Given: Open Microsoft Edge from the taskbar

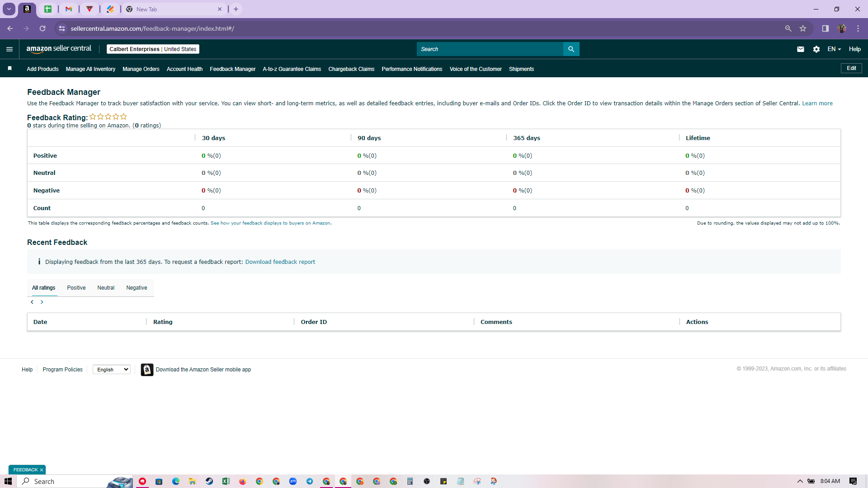Looking at the screenshot, I should click(x=176, y=481).
